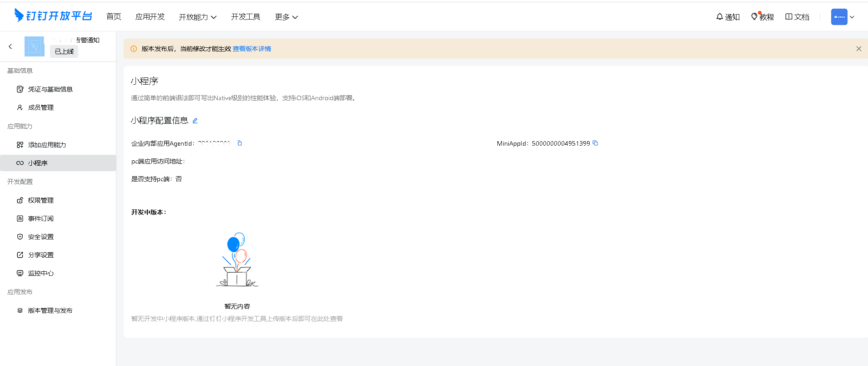Select 凭证与基础信息 in the sidebar
This screenshot has height=366, width=868.
click(x=50, y=89)
